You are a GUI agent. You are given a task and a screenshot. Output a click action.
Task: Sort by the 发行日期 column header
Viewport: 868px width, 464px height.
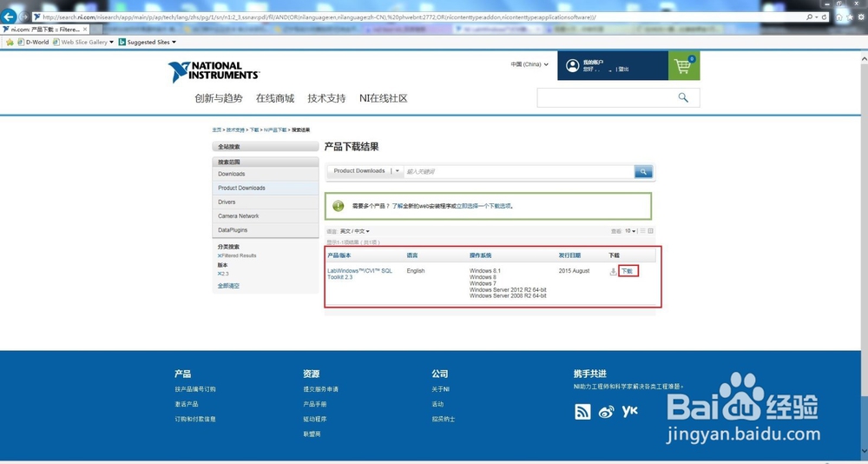click(x=569, y=255)
